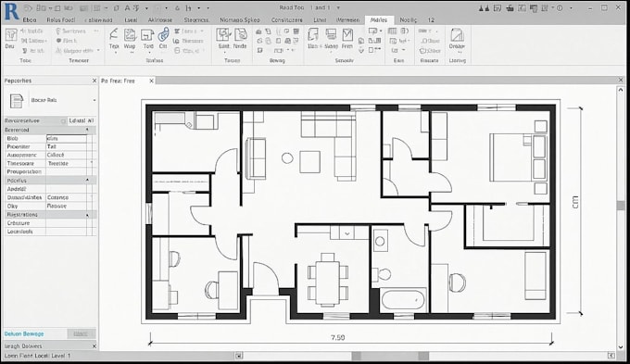The height and width of the screenshot is (364, 630).
Task: Select the Frein tool icon
Action: (347, 35)
